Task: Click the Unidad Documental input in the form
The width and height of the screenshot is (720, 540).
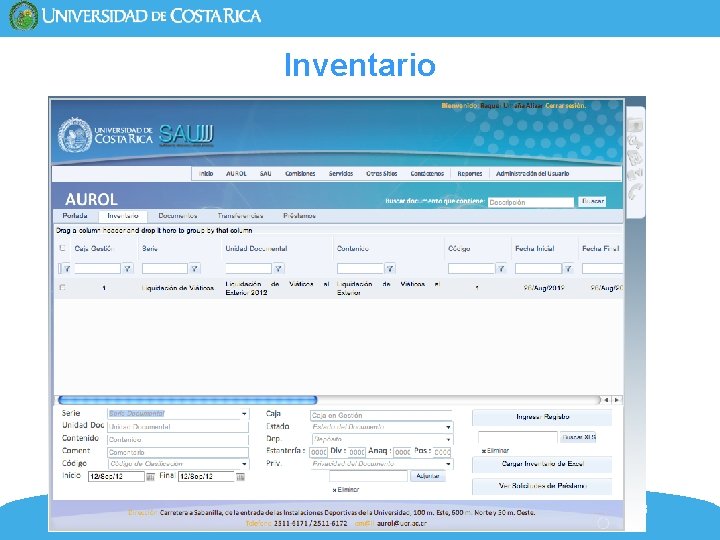Action: (x=178, y=427)
